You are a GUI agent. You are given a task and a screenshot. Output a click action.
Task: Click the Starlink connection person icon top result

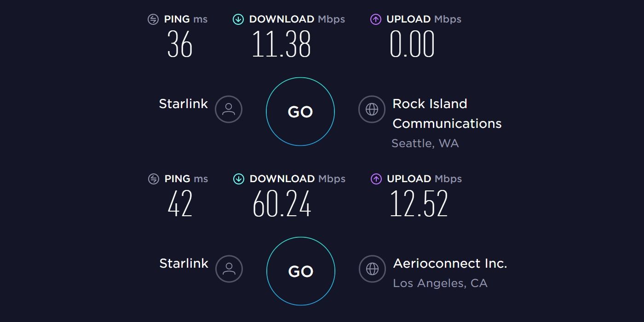coord(229,109)
